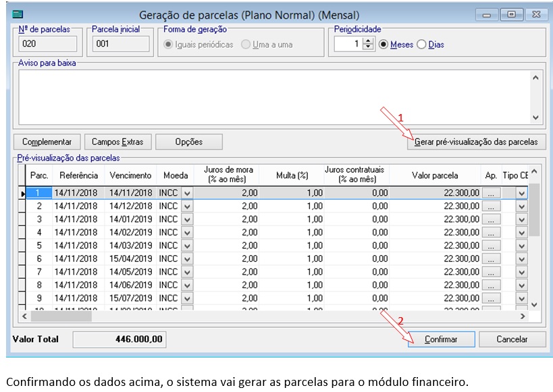Click parcela number 5 cell
The height and width of the screenshot is (392, 553).
[39, 246]
